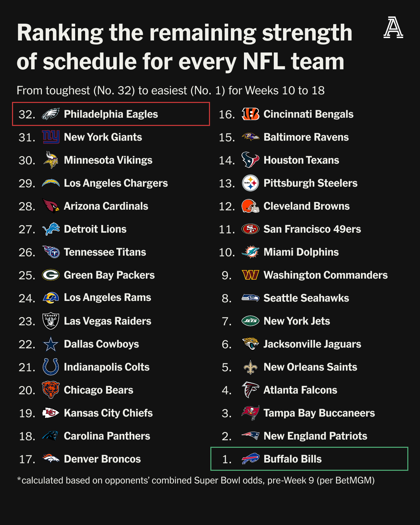Click the Green Bay Packers logo
This screenshot has width=420, height=525.
(x=51, y=275)
